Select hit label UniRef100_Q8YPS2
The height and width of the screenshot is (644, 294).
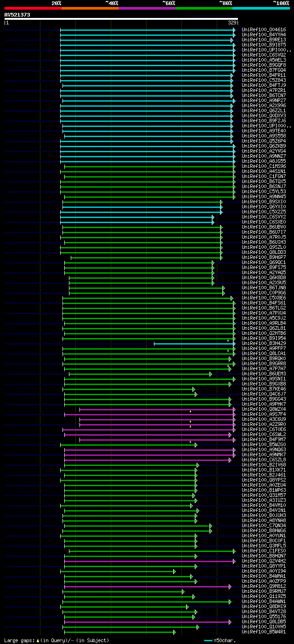tap(264, 480)
